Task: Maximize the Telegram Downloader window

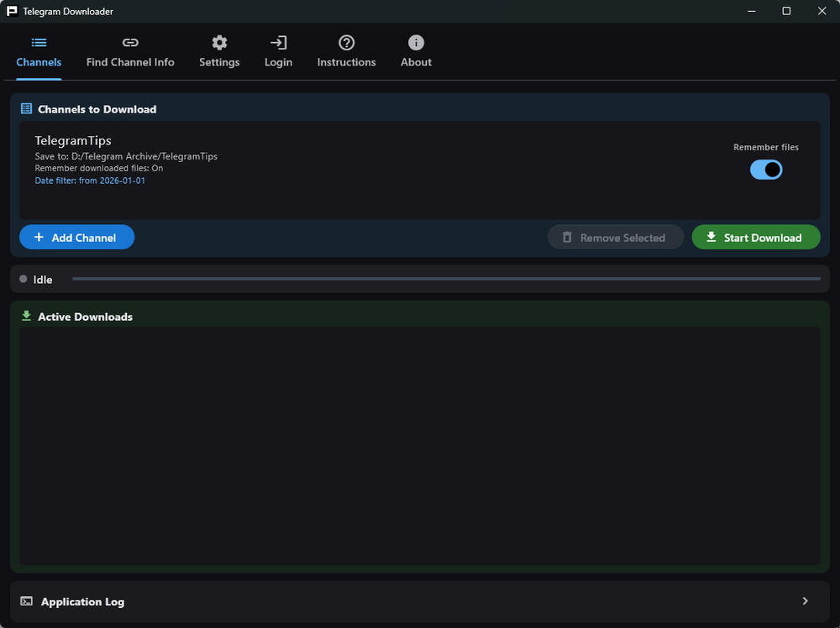Action: [x=786, y=11]
